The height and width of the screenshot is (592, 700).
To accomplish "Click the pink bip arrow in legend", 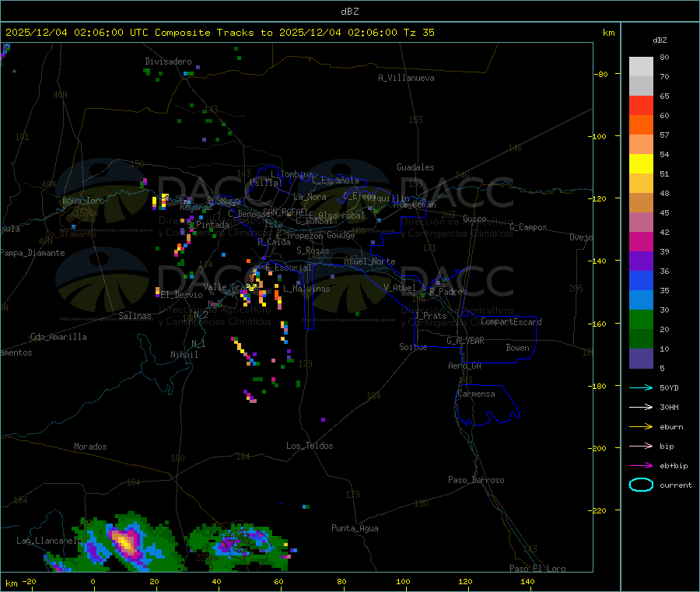I will click(641, 446).
